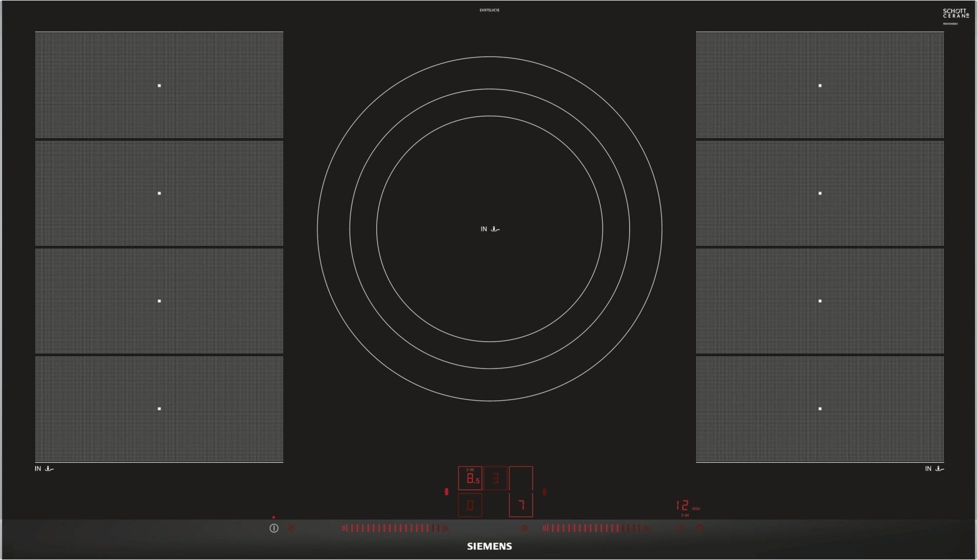The height and width of the screenshot is (560, 977).
Task: Touch the center of the round triple-ring zone
Action: [x=489, y=228]
